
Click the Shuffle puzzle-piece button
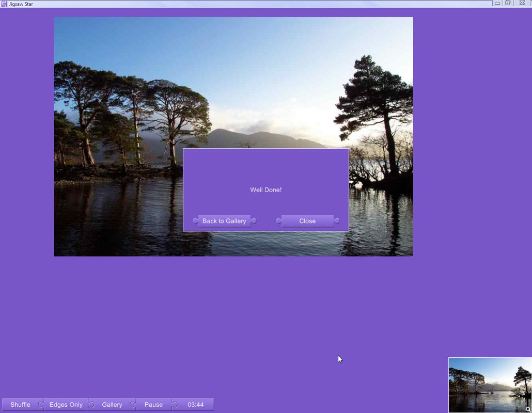pyautogui.click(x=21, y=405)
